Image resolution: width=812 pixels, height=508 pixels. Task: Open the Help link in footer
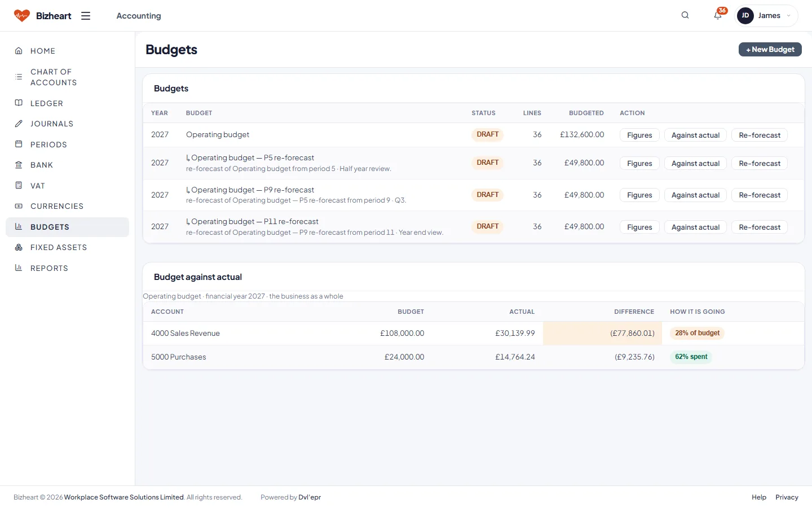pos(759,497)
